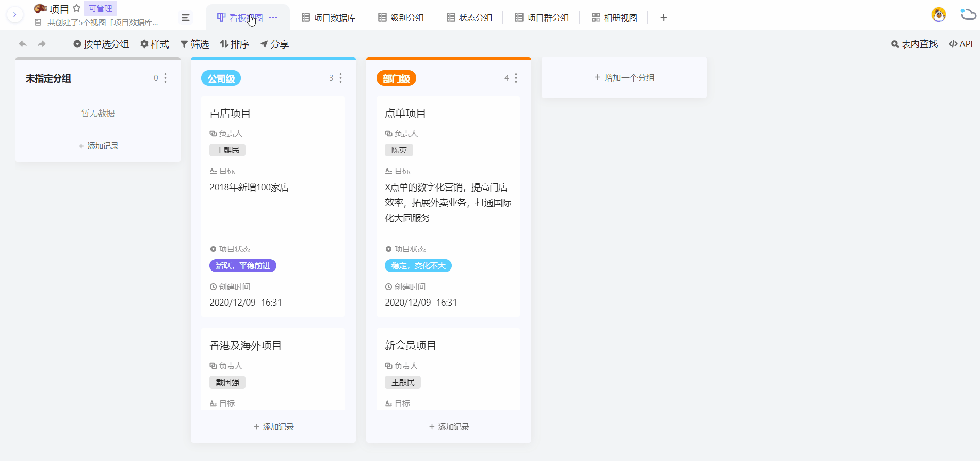Star the 项目 datasheet as favorite
Screen dimensions: 980x461
tap(77, 8)
